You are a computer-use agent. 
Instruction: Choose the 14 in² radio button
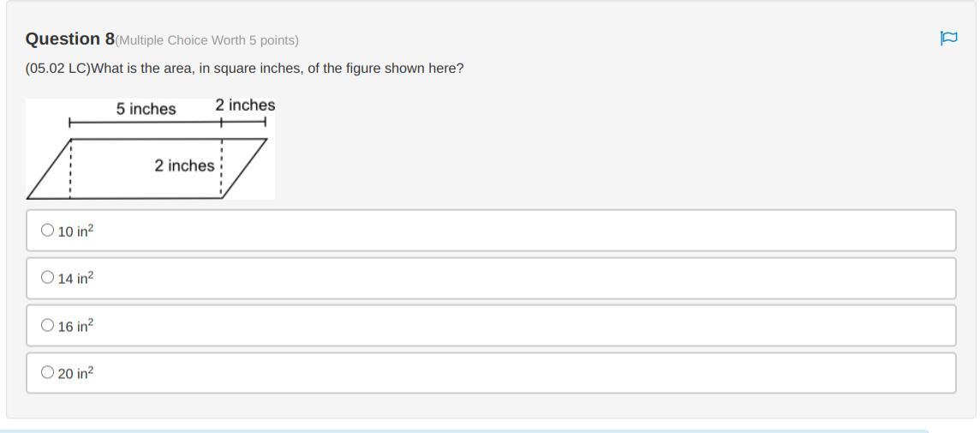47,277
